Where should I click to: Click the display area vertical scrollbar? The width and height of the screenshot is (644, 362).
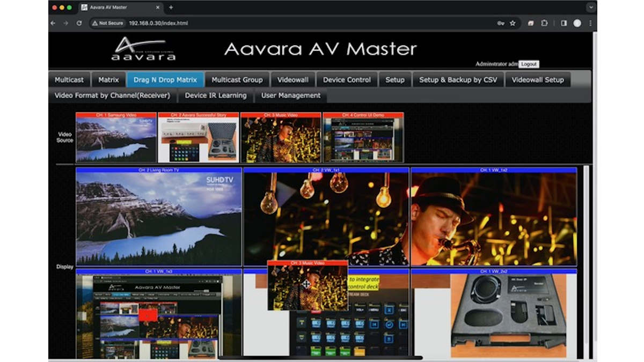coord(586,262)
